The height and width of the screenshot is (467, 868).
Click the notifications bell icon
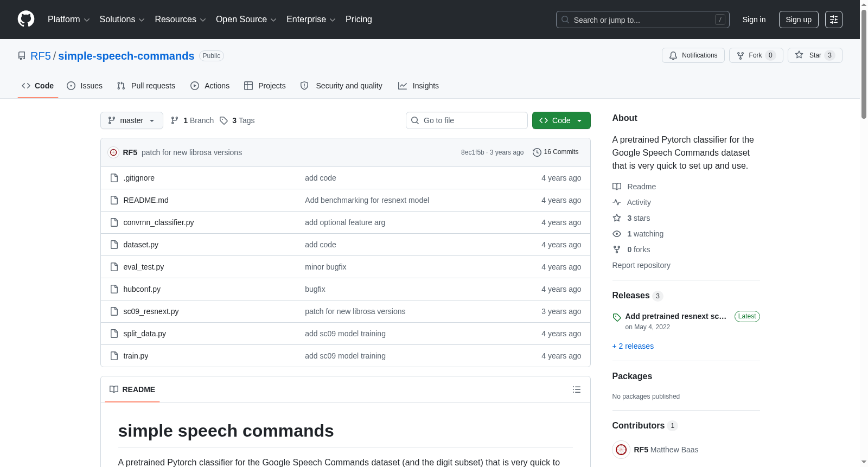[x=673, y=55]
